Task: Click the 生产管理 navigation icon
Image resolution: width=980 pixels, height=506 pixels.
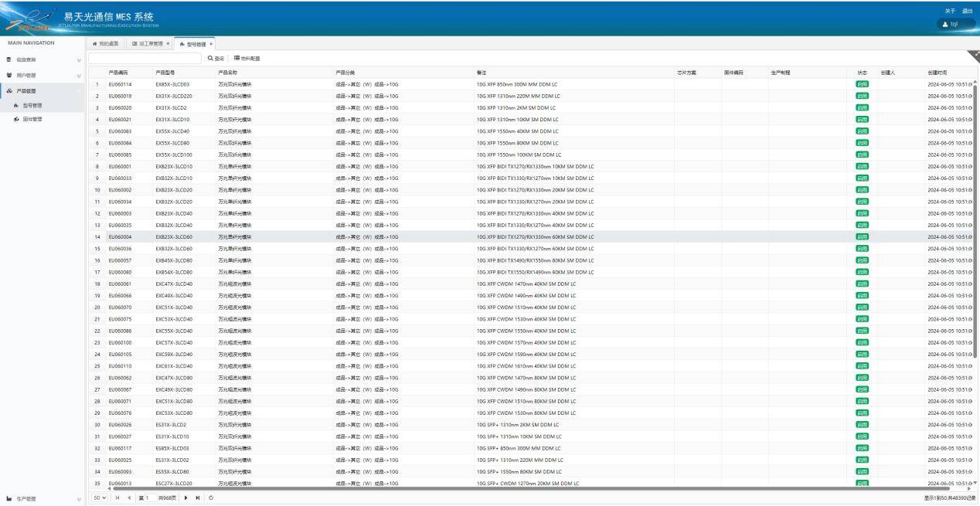Action: (x=9, y=499)
